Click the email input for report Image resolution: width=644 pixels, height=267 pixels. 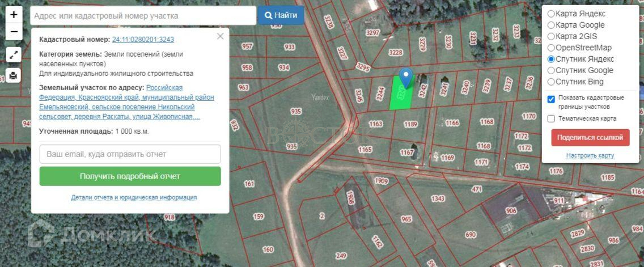(x=130, y=154)
